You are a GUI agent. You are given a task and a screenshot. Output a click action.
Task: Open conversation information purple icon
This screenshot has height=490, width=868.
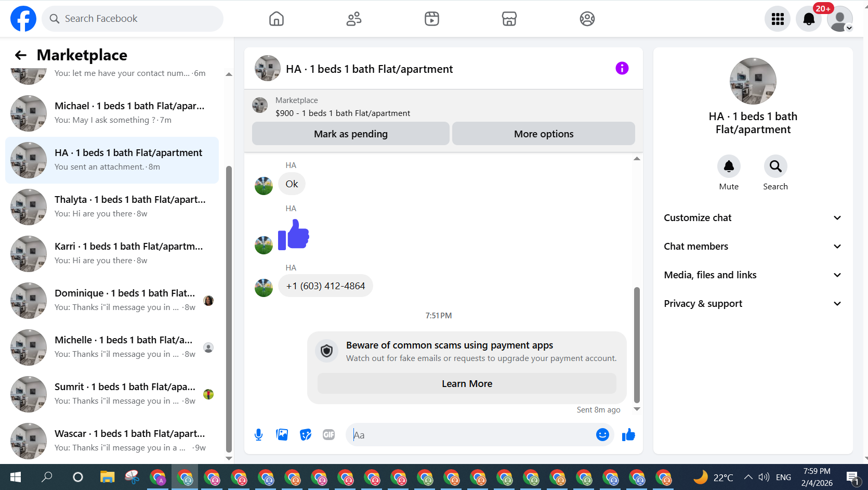point(622,68)
